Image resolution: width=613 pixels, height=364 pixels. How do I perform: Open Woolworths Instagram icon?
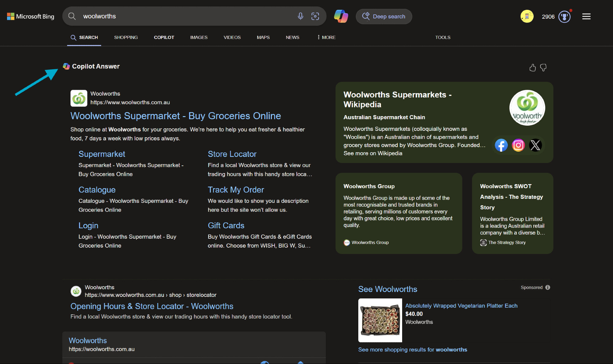[x=518, y=145]
